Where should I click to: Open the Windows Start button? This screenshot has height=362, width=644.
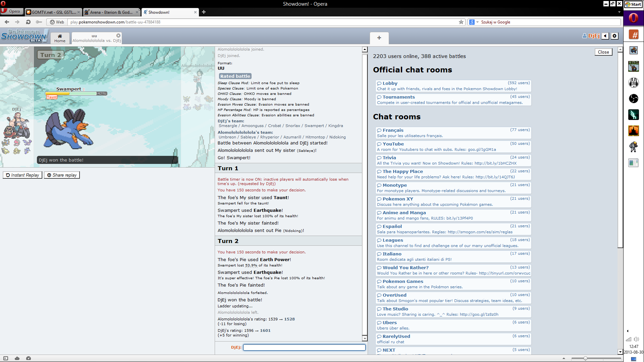point(633,4)
